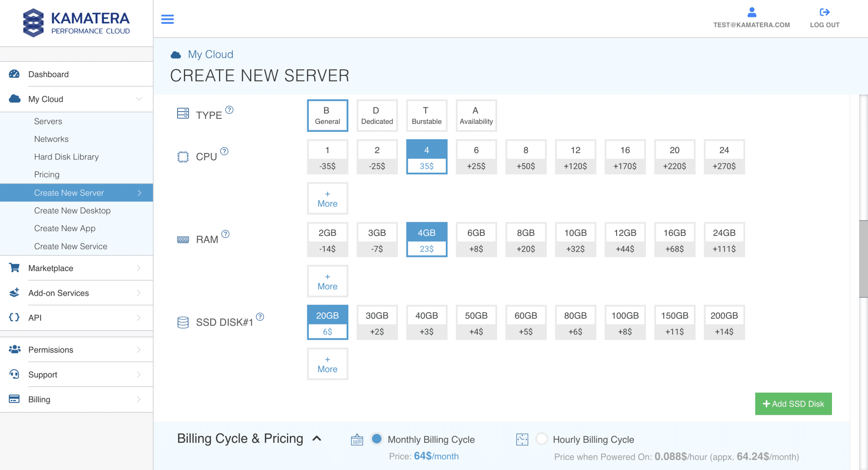Collapse the My Cloud sidebar section

coord(139,99)
